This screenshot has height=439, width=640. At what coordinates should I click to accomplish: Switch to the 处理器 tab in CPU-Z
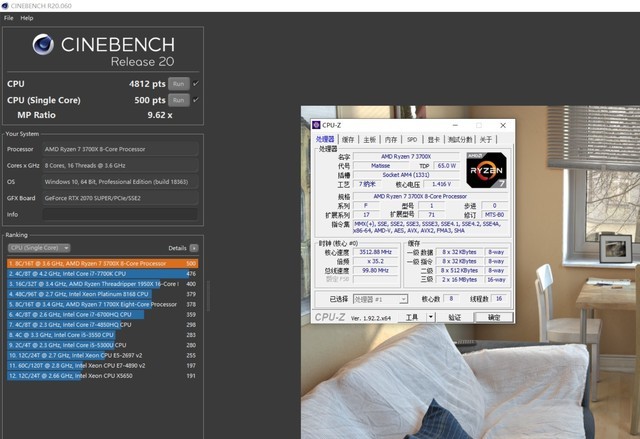325,140
